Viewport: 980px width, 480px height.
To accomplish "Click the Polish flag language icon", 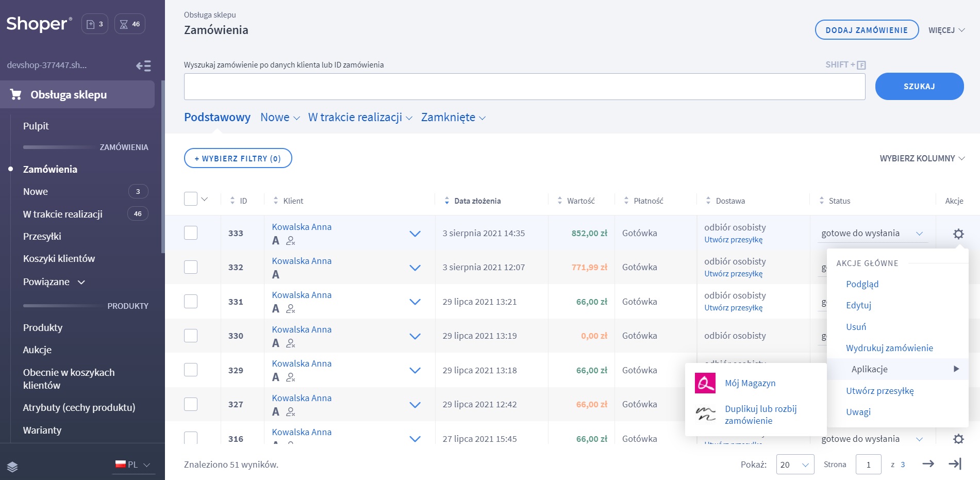I will click(x=121, y=464).
